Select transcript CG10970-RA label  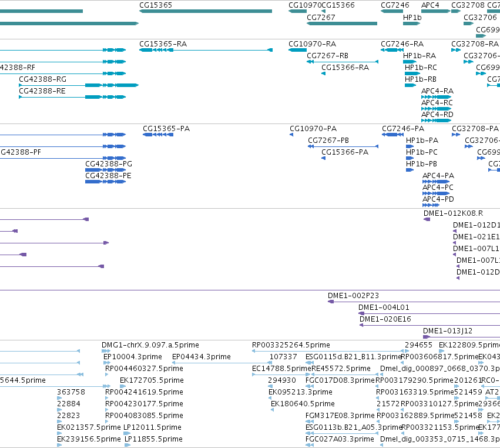click(312, 44)
